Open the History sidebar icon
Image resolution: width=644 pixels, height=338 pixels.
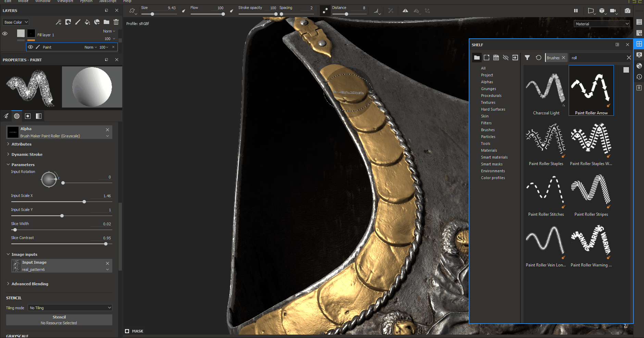[x=639, y=77]
